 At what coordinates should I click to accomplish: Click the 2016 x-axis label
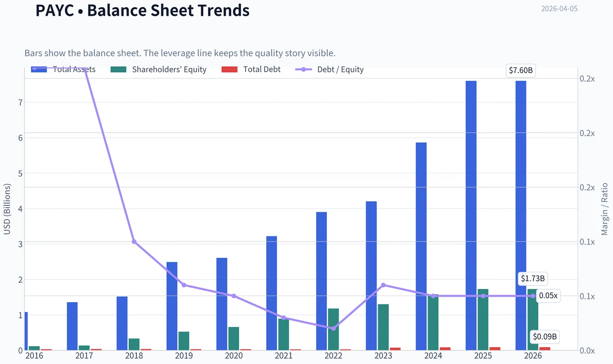pyautogui.click(x=34, y=356)
